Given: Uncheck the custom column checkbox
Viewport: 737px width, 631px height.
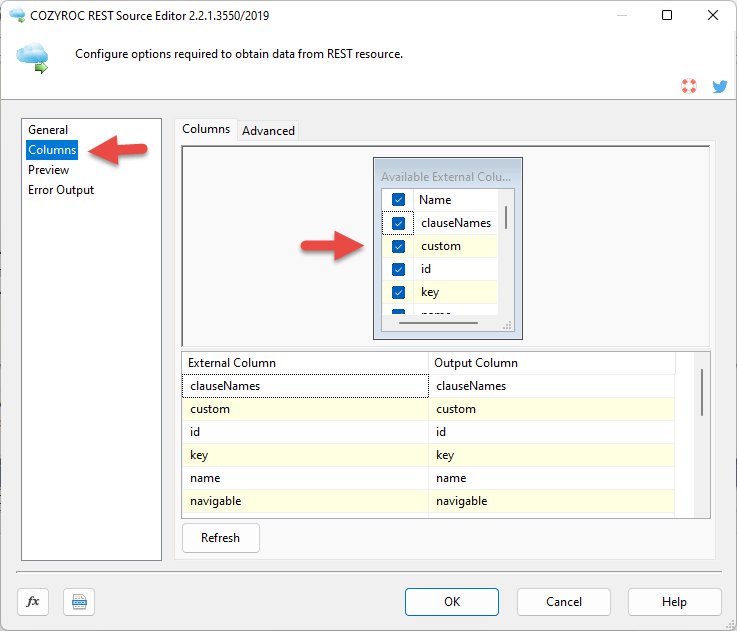Looking at the screenshot, I should point(398,246).
